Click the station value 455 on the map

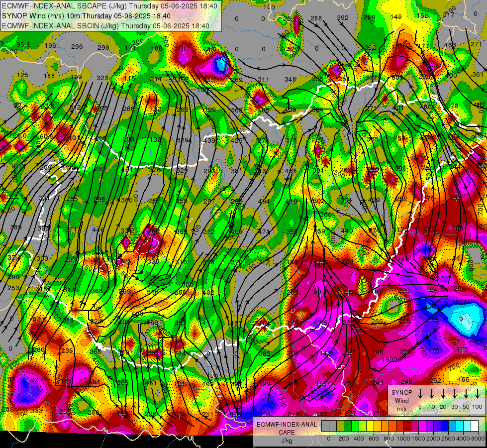point(291,171)
